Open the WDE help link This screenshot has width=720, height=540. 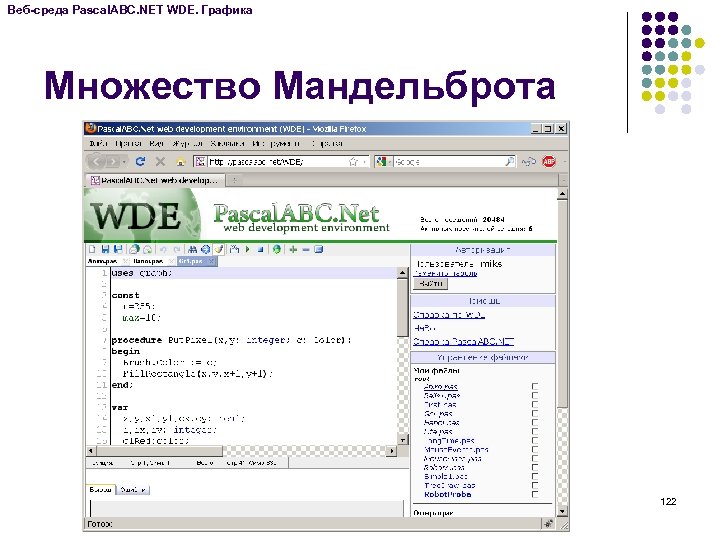click(x=449, y=315)
